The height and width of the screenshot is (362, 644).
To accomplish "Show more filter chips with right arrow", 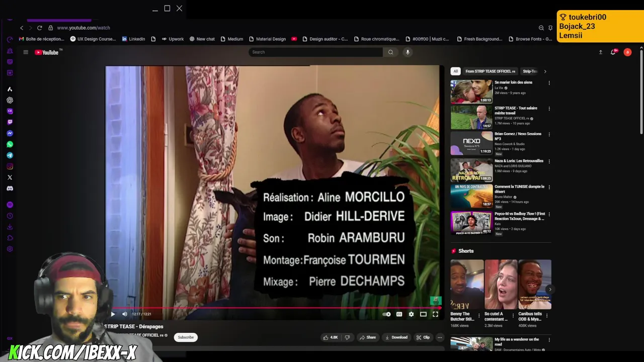I will click(x=545, y=71).
